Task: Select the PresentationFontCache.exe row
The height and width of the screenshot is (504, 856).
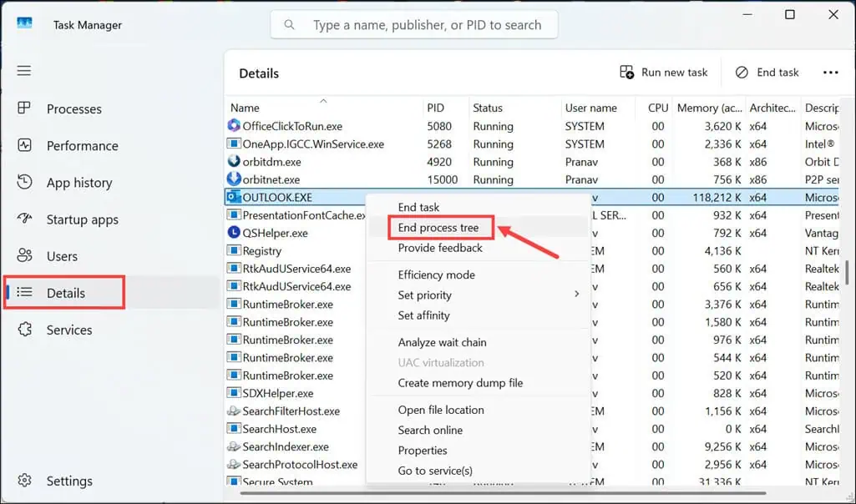Action: click(532, 215)
